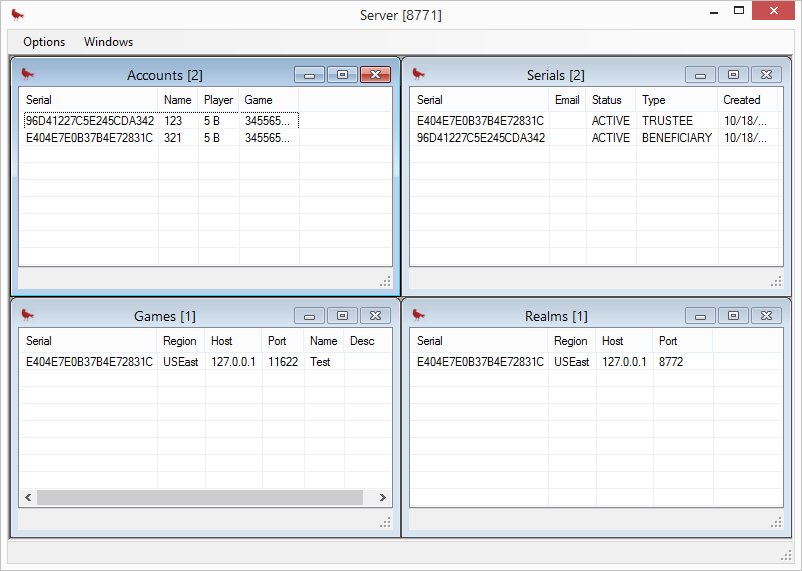Maximize the Realms window

click(x=733, y=316)
